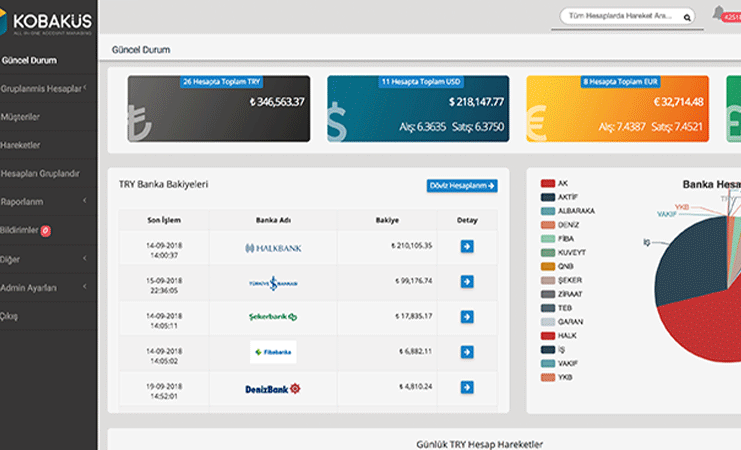
Task: Open Şekerbank detail arrow
Action: click(x=467, y=317)
